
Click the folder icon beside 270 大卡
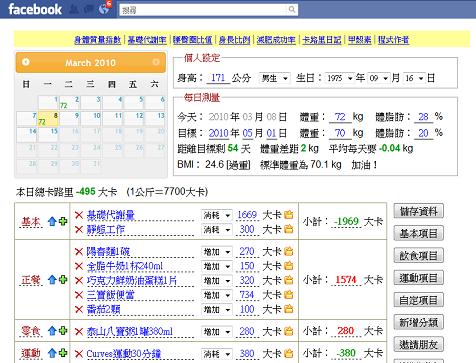(x=289, y=252)
